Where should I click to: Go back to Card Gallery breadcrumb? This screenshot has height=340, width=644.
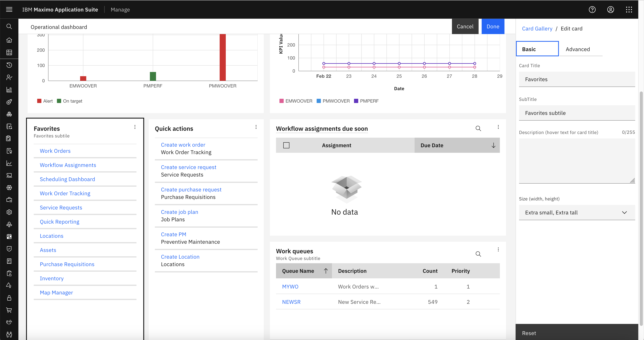[x=537, y=29]
